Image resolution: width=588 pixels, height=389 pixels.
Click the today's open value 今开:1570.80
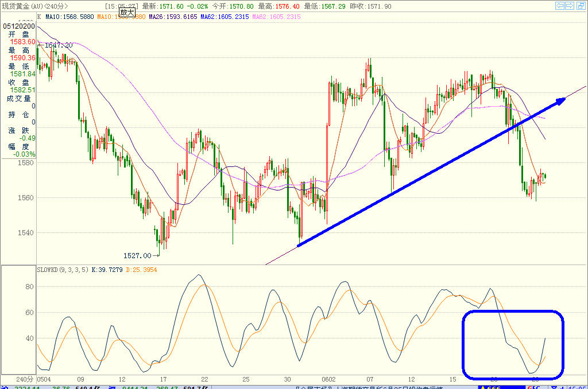pos(233,6)
